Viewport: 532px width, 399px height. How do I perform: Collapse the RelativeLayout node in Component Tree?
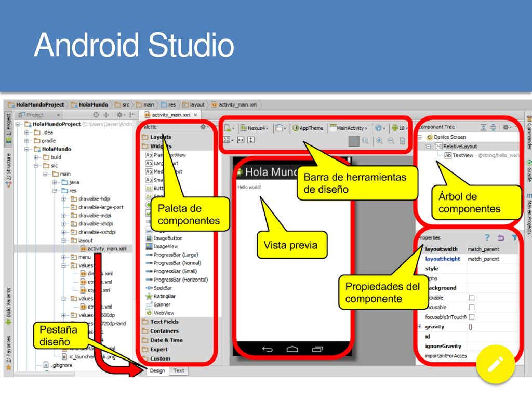click(429, 146)
